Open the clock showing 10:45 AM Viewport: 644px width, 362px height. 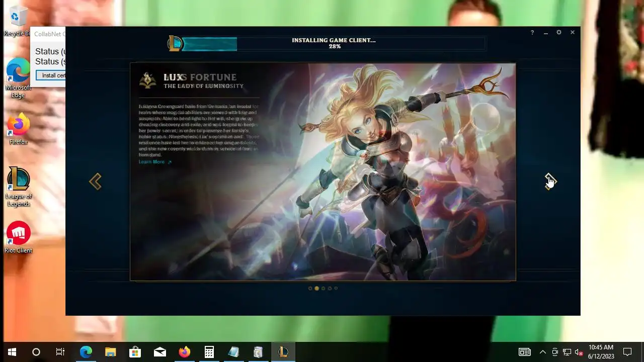coord(601,352)
